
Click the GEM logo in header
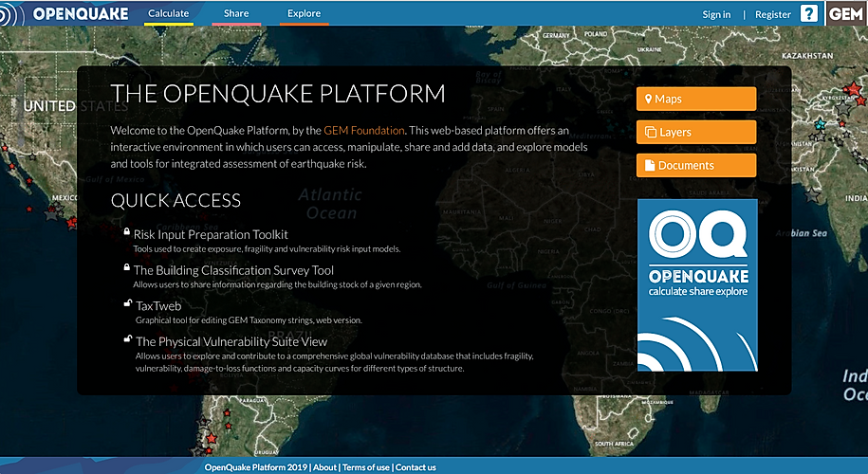(x=846, y=13)
